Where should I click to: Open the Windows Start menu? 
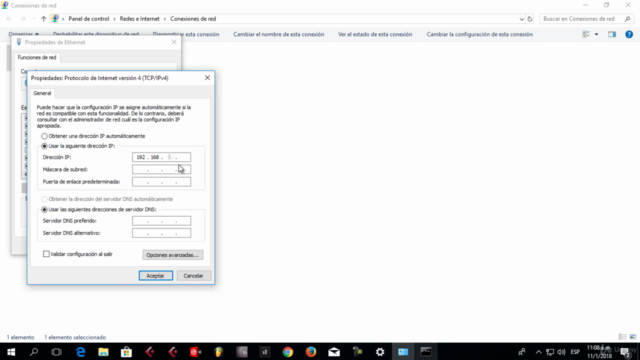11,352
